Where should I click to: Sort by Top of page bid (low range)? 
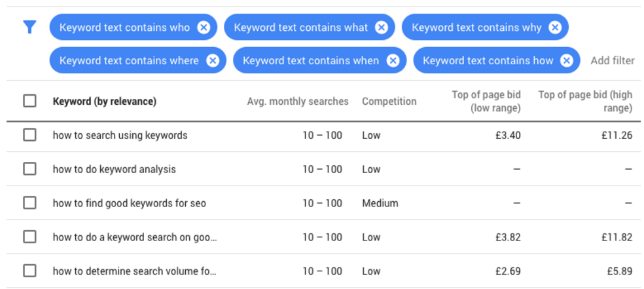[486, 102]
